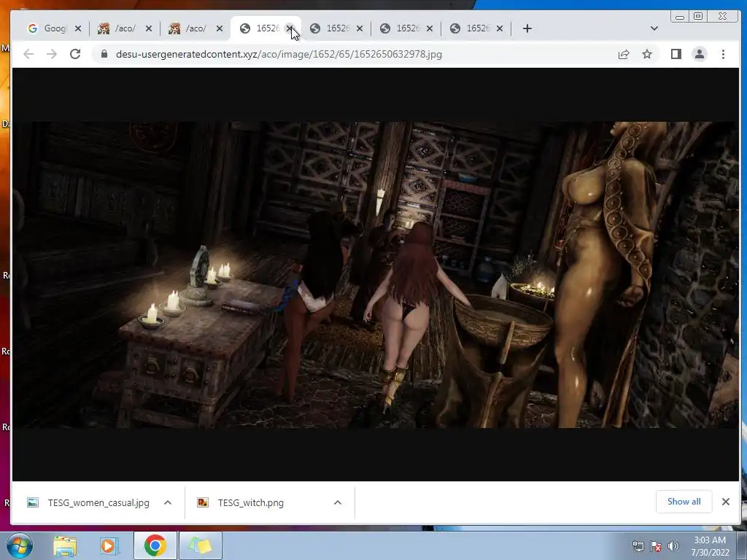The width and height of the screenshot is (747, 560).
Task: Open network status tray icon
Action: pyautogui.click(x=638, y=546)
